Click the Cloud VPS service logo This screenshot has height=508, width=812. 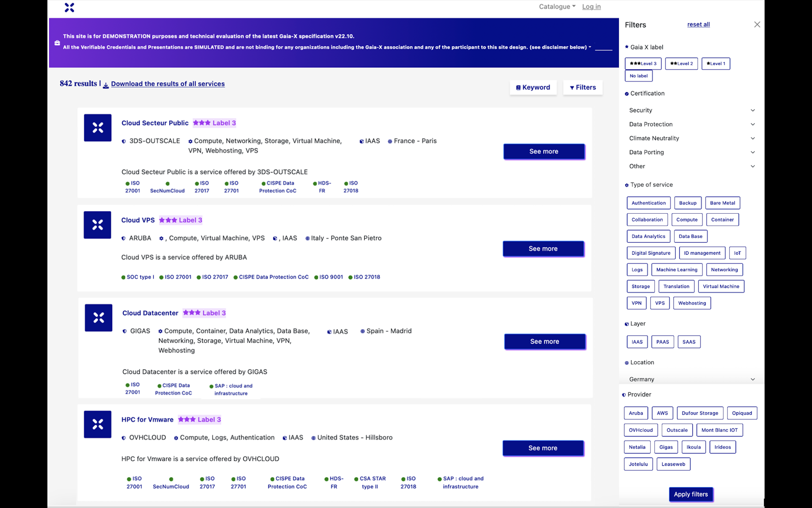pyautogui.click(x=97, y=225)
